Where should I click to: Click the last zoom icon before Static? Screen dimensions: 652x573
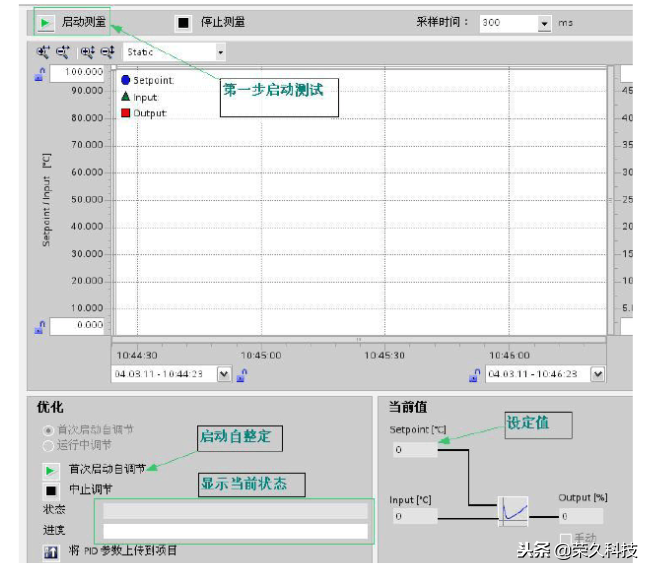coord(107,51)
